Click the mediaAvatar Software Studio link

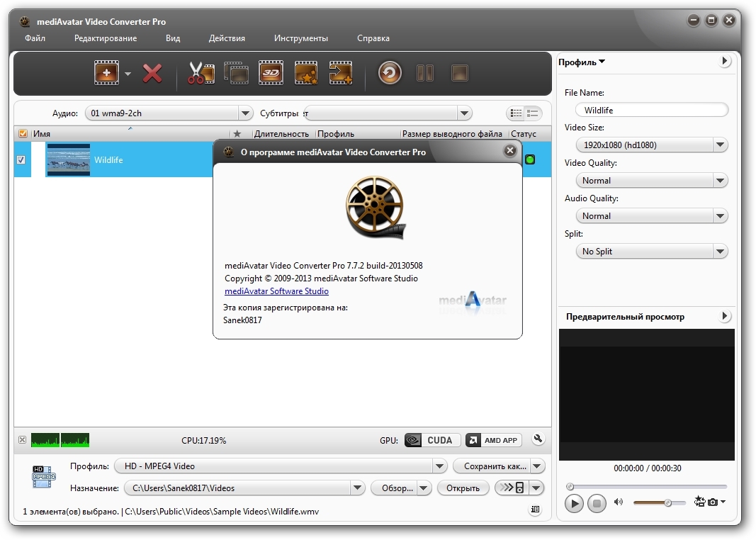(276, 291)
